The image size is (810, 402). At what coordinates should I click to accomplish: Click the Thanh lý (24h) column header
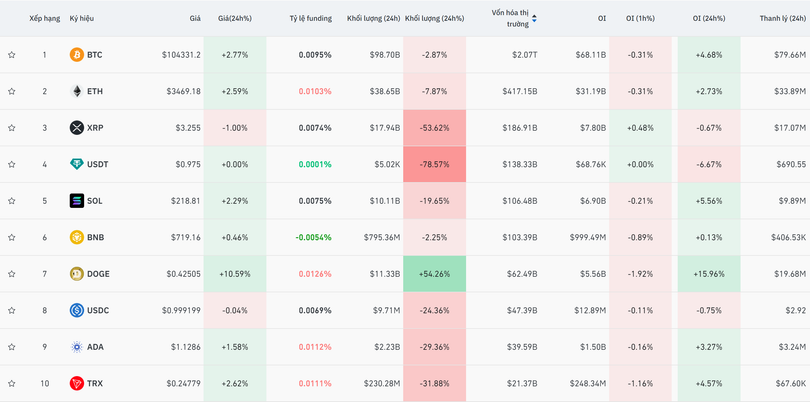tap(782, 18)
